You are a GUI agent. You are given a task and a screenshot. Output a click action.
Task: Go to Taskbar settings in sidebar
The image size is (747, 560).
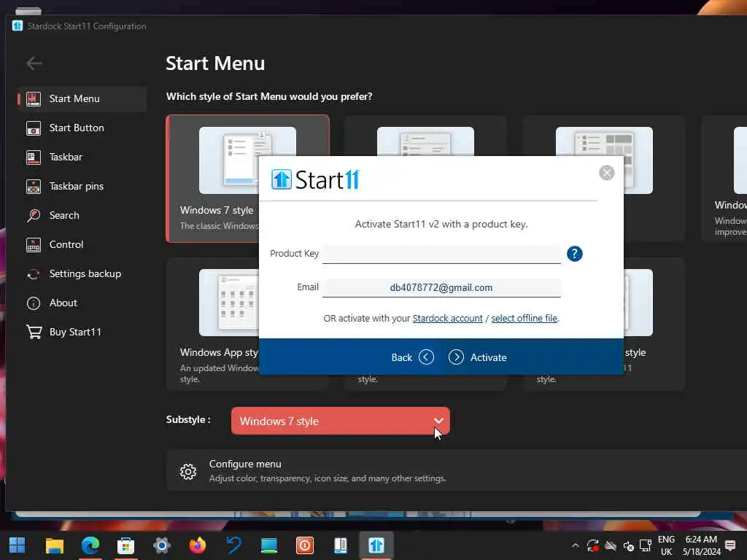pyautogui.click(x=82, y=157)
